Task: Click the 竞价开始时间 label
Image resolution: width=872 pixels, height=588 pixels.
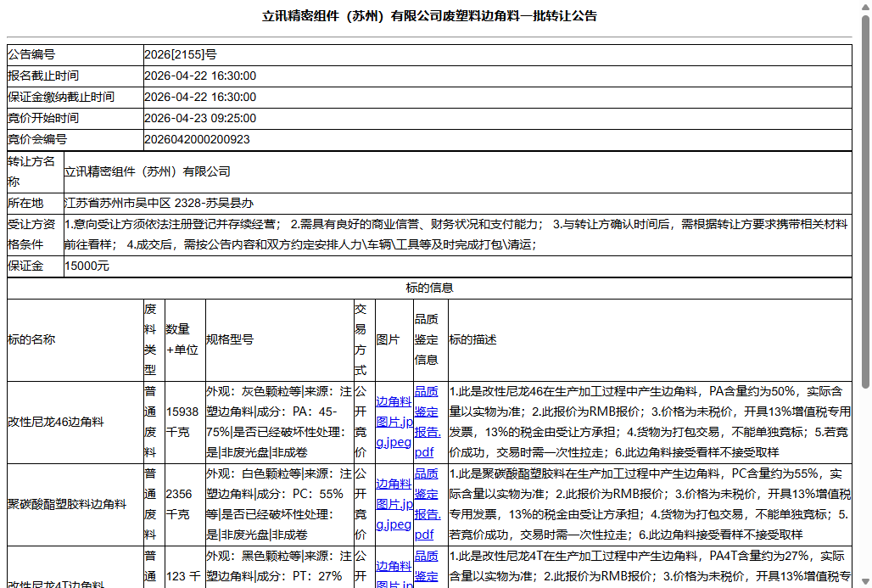Action: [x=42, y=118]
